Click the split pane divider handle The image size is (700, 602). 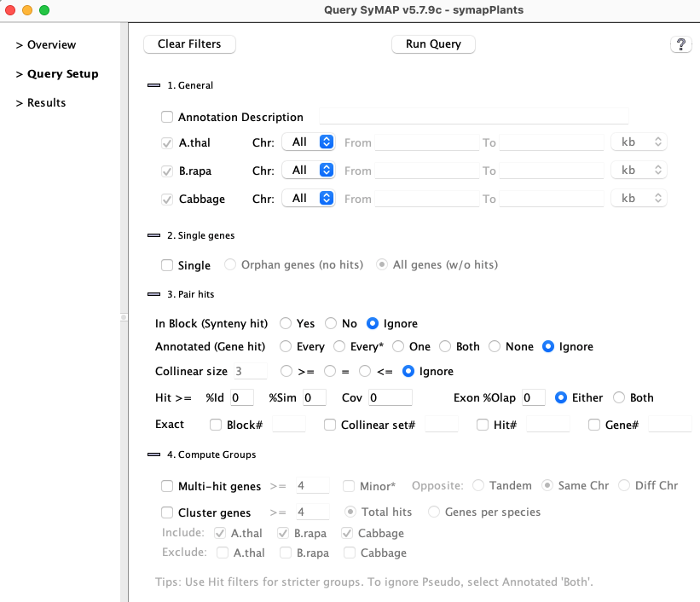click(124, 317)
